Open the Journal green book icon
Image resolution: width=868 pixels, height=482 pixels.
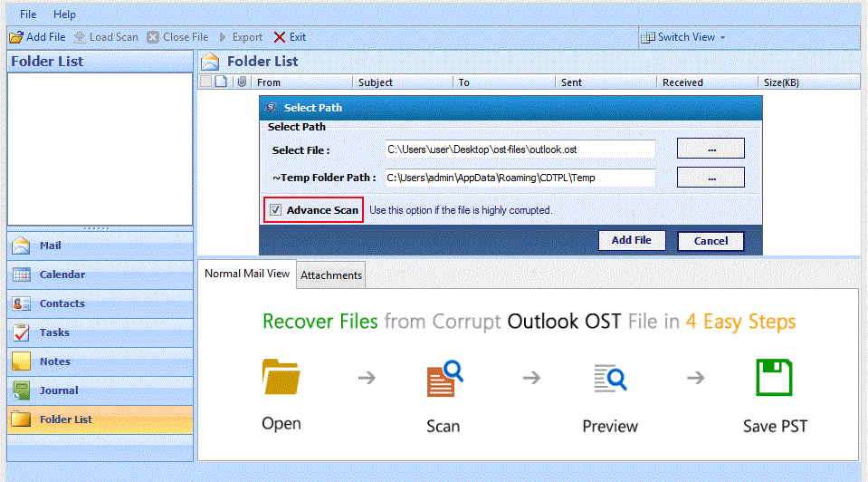pyautogui.click(x=21, y=390)
